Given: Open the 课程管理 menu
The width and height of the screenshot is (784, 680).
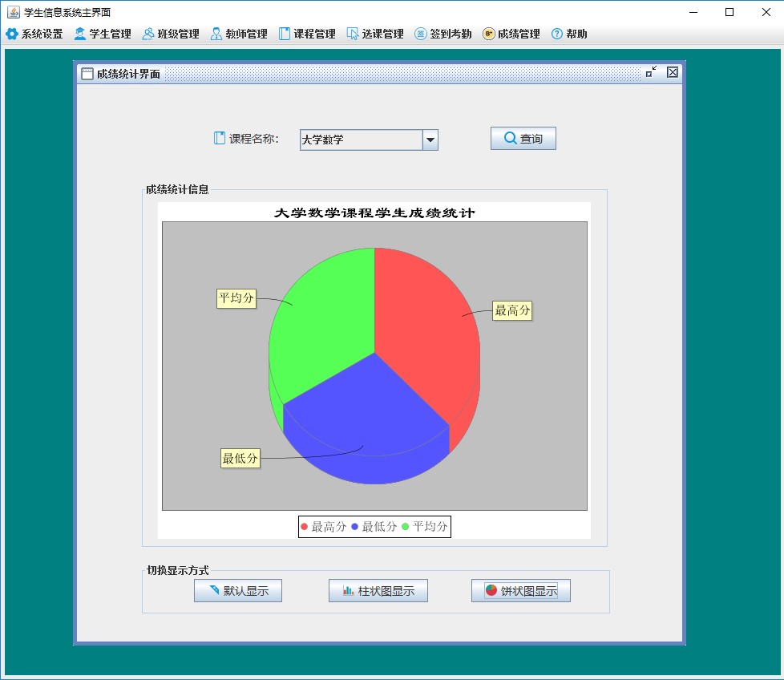Looking at the screenshot, I should 306,34.
